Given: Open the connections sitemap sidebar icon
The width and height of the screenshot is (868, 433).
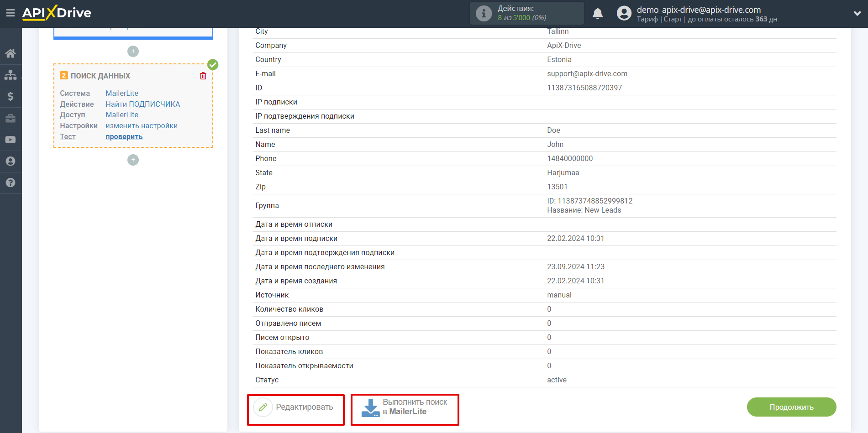Looking at the screenshot, I should [x=11, y=75].
